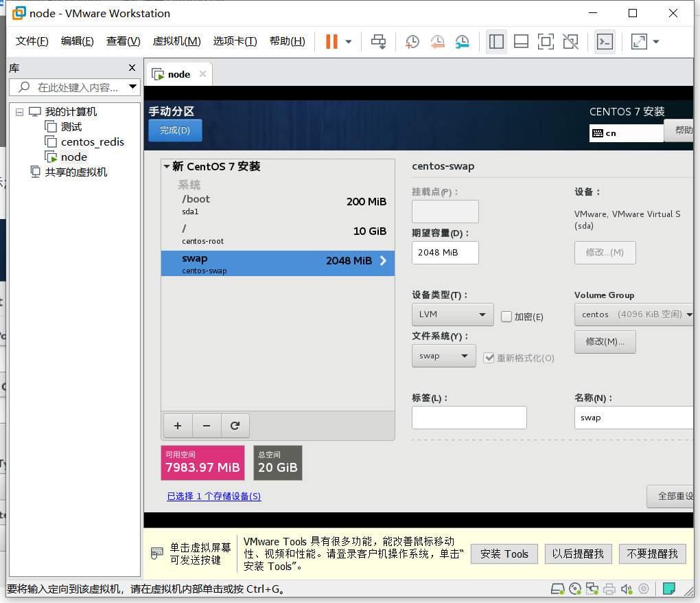Click the hard disk status icon
The width and height of the screenshot is (700, 603).
(557, 589)
